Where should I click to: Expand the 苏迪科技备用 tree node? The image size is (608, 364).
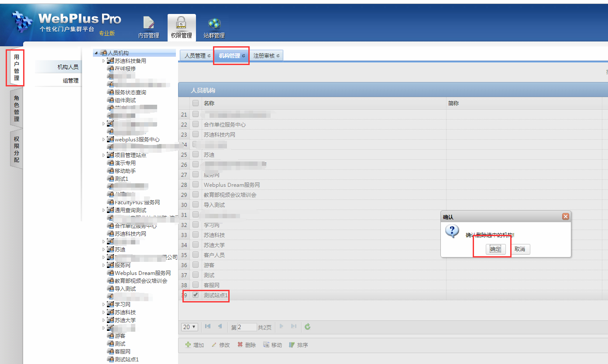[x=103, y=61]
